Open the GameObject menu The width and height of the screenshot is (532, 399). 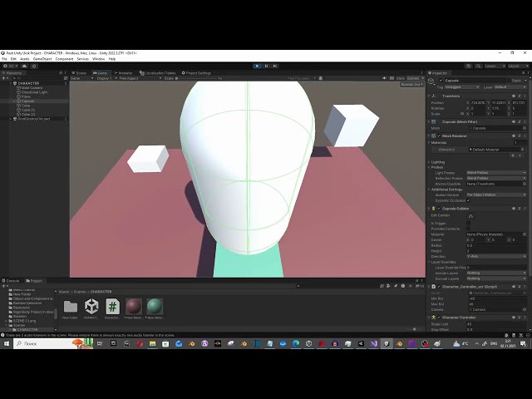point(42,59)
